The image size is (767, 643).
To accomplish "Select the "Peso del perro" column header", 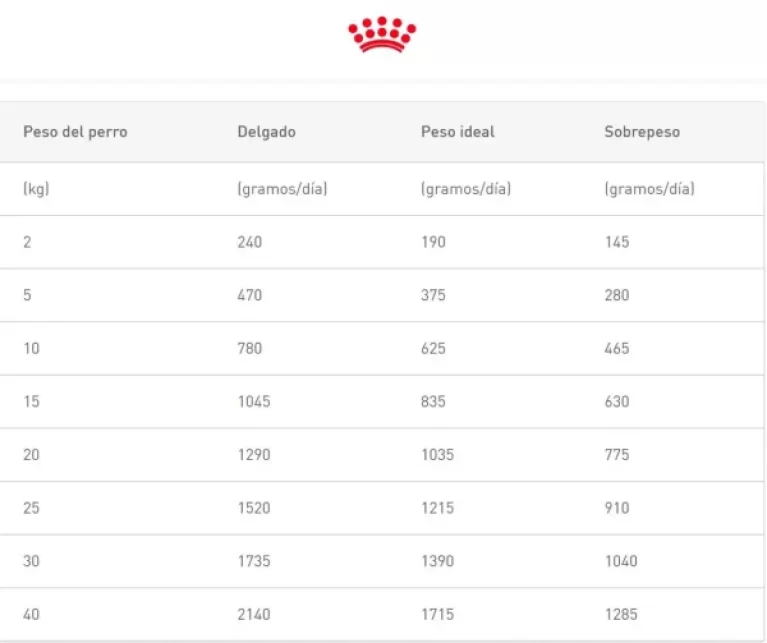I will pos(75,132).
